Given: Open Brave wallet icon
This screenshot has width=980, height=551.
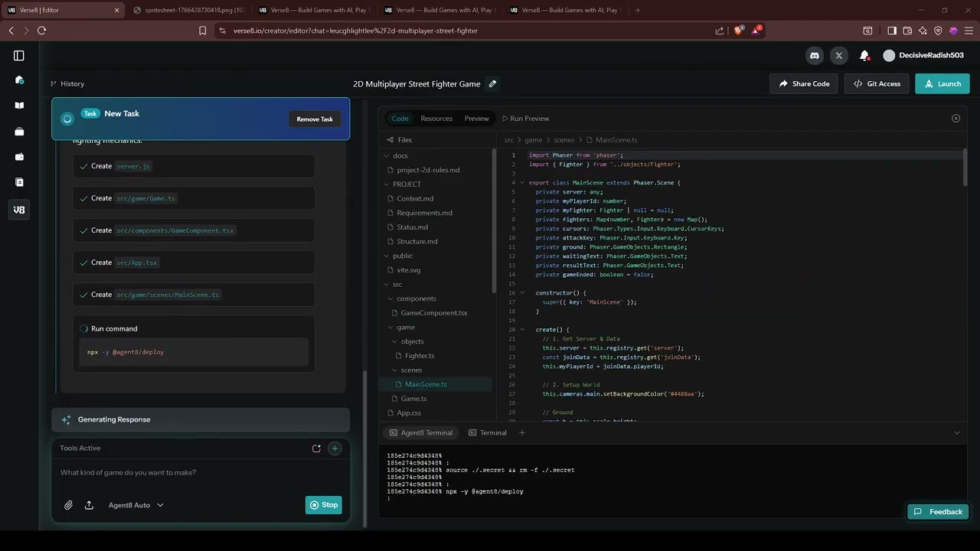Looking at the screenshot, I should [x=907, y=31].
